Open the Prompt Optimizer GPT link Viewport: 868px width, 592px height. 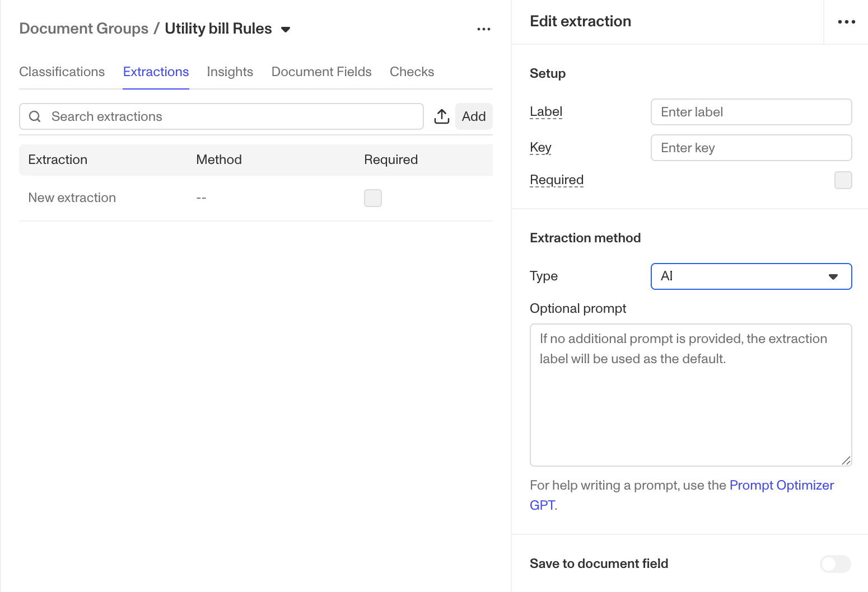pos(781,485)
